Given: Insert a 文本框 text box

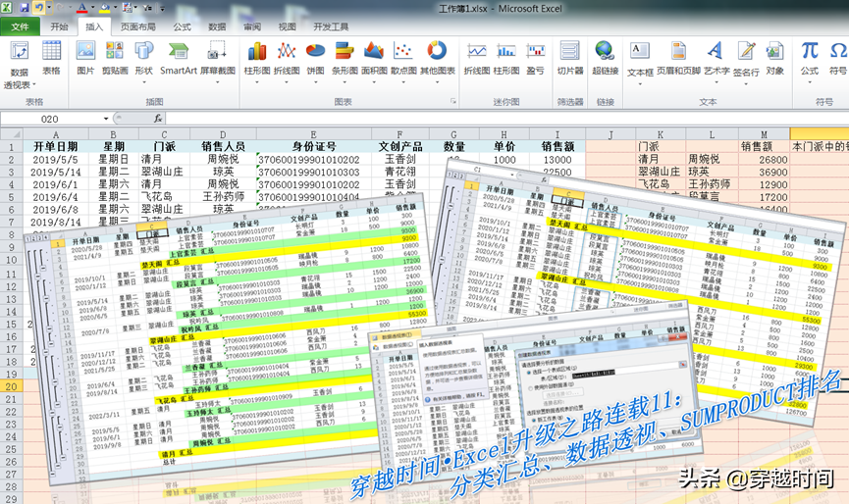Looking at the screenshot, I should [640, 63].
